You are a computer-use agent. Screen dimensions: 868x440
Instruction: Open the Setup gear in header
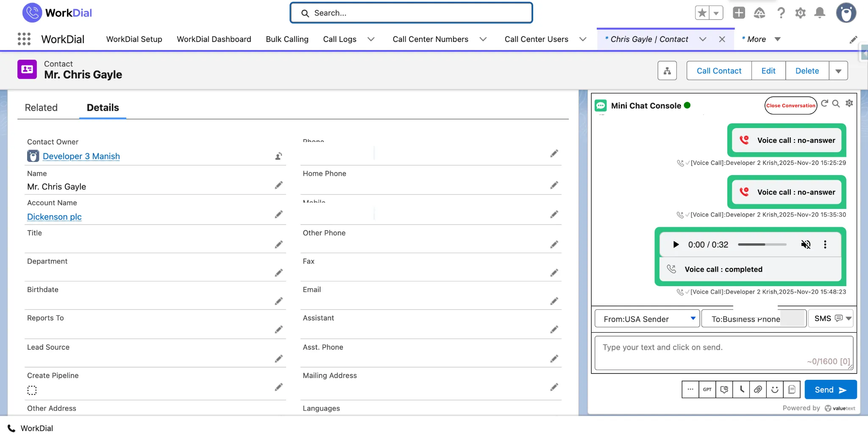click(800, 13)
